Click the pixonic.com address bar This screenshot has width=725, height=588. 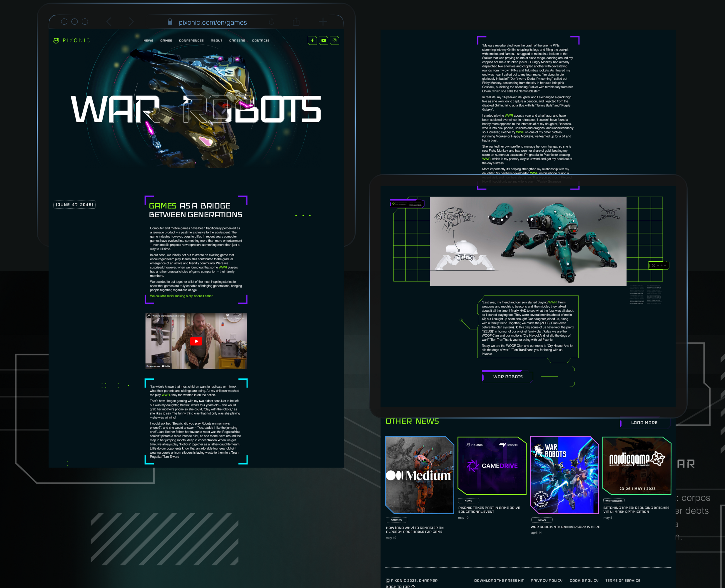pos(212,22)
